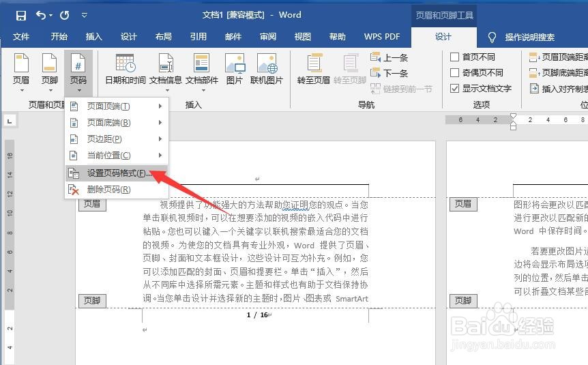The width and height of the screenshot is (588, 365).
Task: Expand the 文档信息 dropdown arrow
Action: (167, 91)
